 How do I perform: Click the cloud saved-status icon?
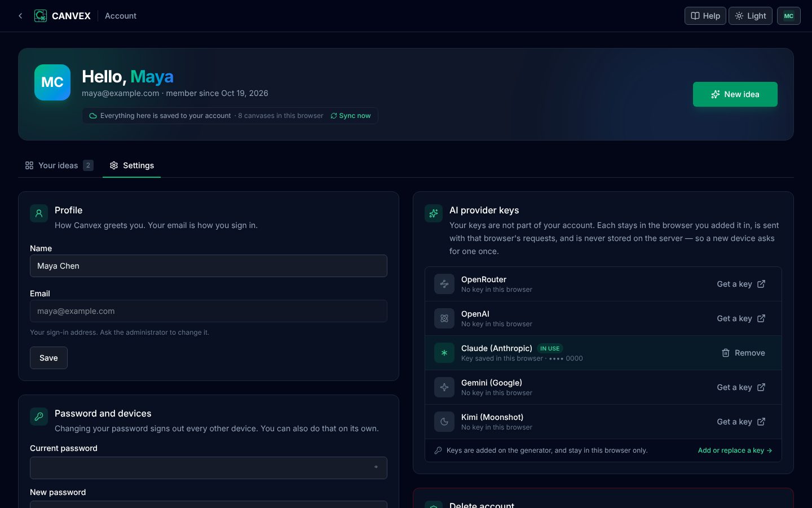93,116
